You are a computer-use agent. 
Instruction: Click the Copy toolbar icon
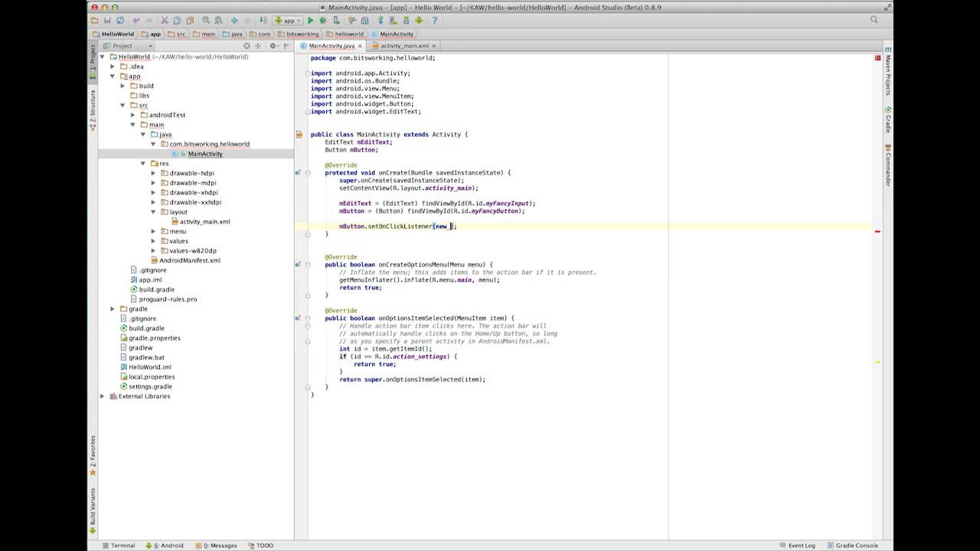pos(177,21)
